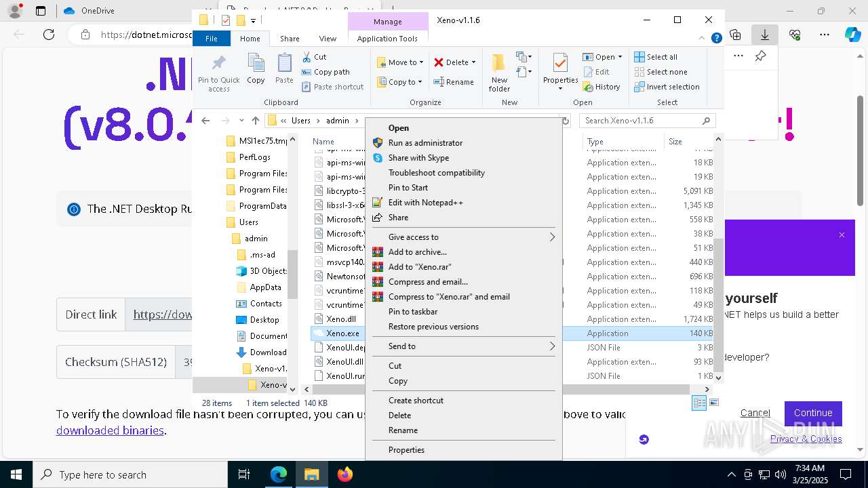Viewport: 868px width, 488px height.
Task: Click the File Explorer taskbar icon
Action: pos(311,474)
